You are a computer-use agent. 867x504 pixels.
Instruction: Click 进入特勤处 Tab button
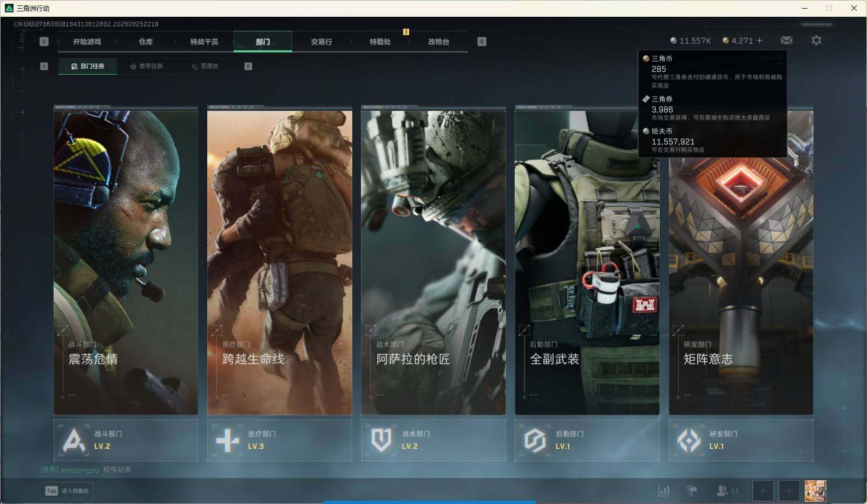click(x=67, y=491)
